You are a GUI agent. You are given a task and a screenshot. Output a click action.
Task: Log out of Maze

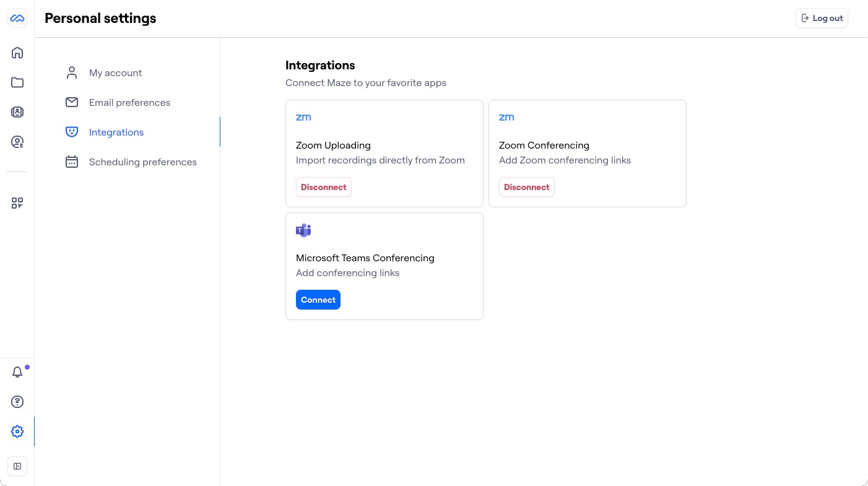click(x=822, y=18)
